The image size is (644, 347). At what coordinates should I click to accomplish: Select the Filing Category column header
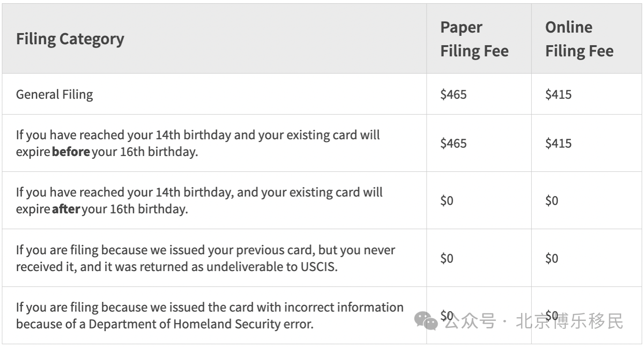(x=70, y=39)
